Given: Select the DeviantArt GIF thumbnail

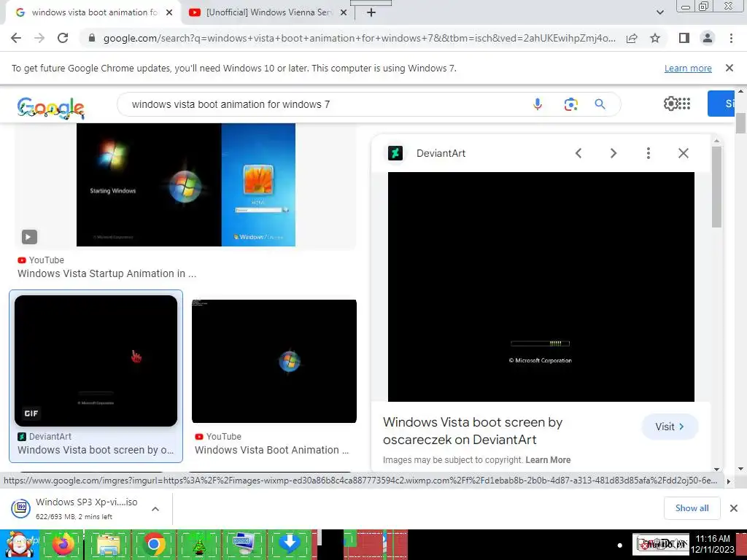Looking at the screenshot, I should [x=96, y=360].
